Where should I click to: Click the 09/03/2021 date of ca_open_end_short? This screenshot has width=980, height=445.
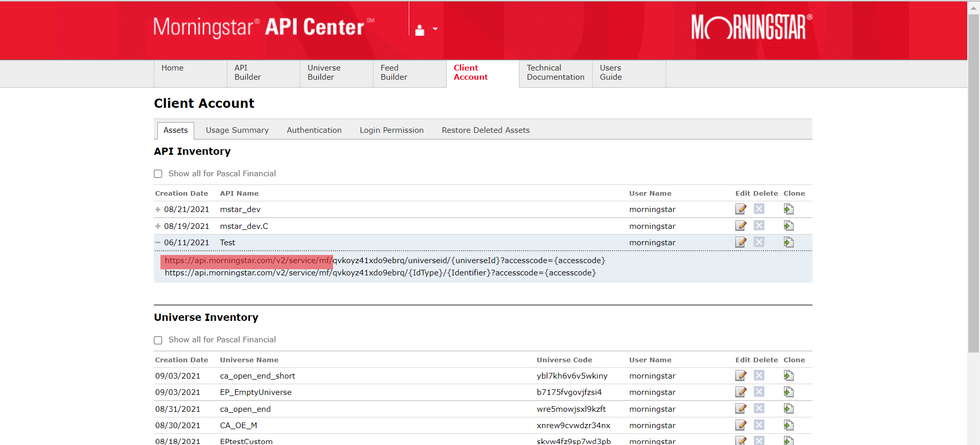(x=178, y=376)
